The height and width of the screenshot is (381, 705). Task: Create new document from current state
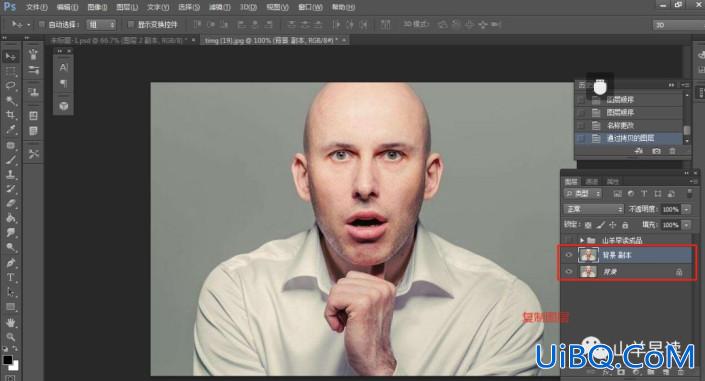639,151
